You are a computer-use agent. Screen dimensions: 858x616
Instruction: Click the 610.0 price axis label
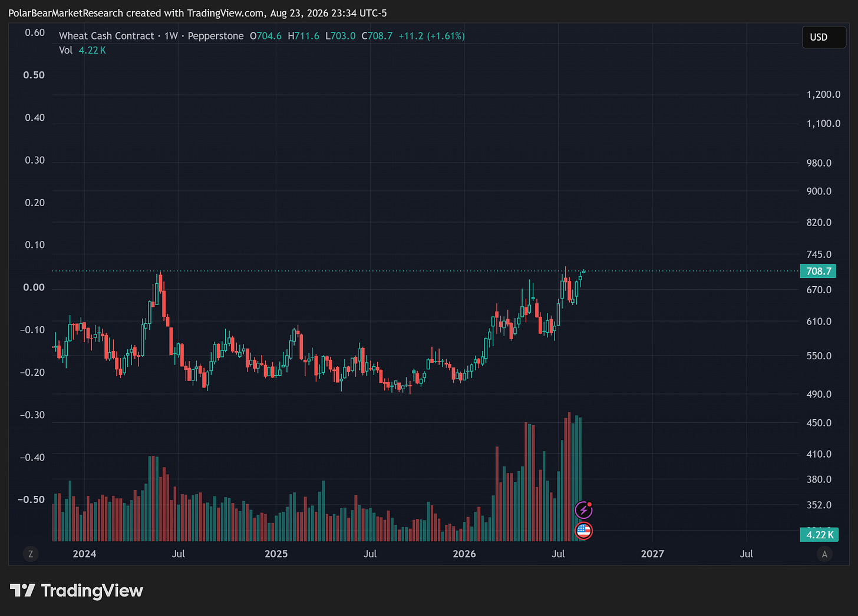(x=819, y=321)
